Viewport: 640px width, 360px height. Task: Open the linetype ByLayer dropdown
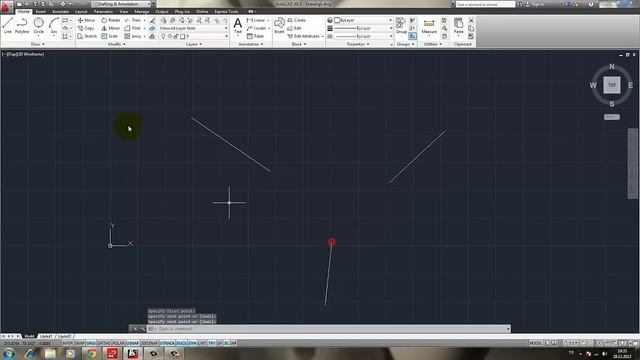pyautogui.click(x=363, y=36)
